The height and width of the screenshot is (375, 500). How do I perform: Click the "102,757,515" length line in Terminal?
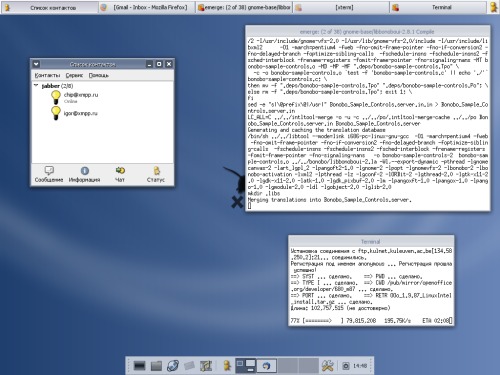pyautogui.click(x=340, y=308)
